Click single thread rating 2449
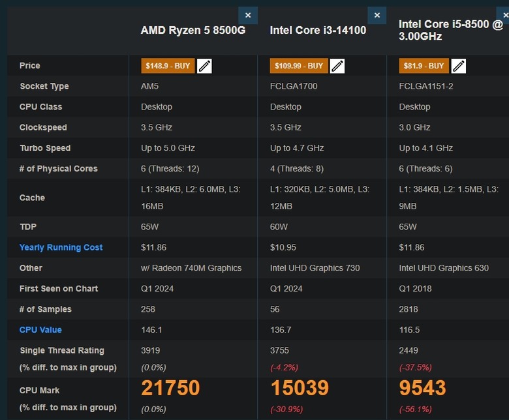The width and height of the screenshot is (509, 420). coord(409,351)
